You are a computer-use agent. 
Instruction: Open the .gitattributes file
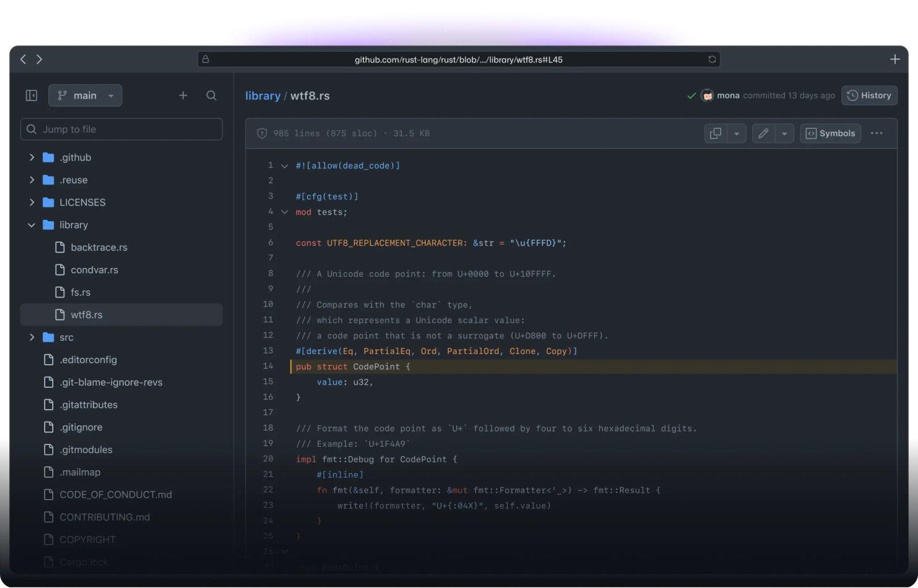point(88,404)
